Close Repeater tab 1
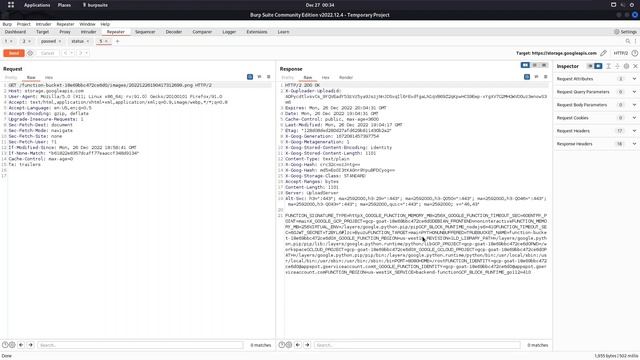The image size is (640, 360). [11, 41]
